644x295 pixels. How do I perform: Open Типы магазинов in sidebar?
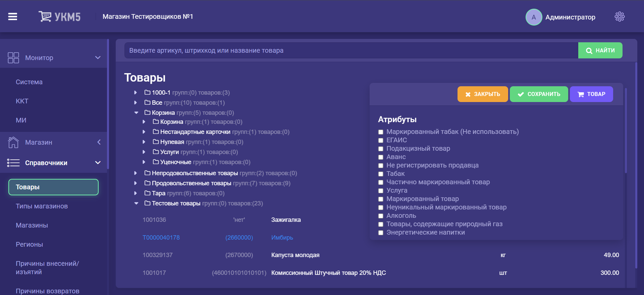(x=42, y=206)
